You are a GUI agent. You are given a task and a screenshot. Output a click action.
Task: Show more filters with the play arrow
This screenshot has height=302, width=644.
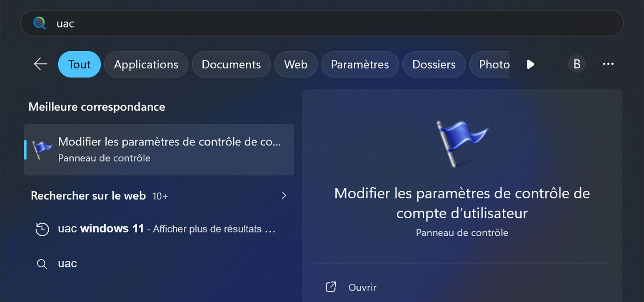[x=530, y=64]
